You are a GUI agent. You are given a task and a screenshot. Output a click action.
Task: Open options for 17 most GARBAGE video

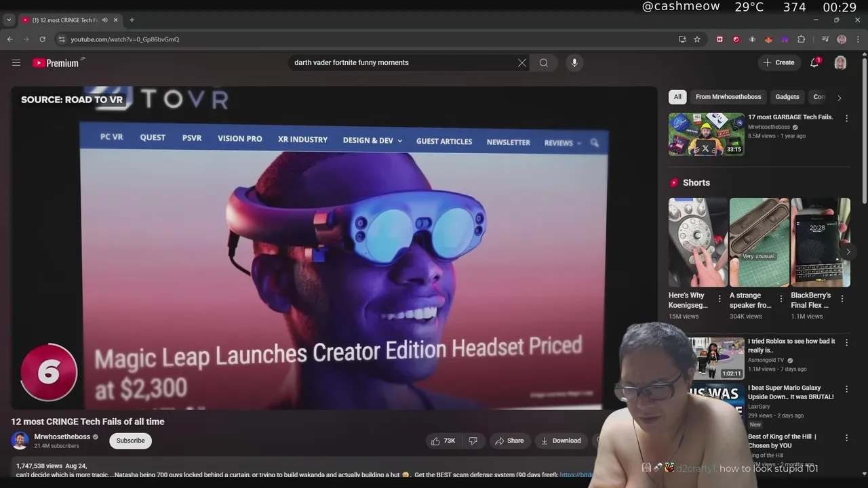coord(846,118)
